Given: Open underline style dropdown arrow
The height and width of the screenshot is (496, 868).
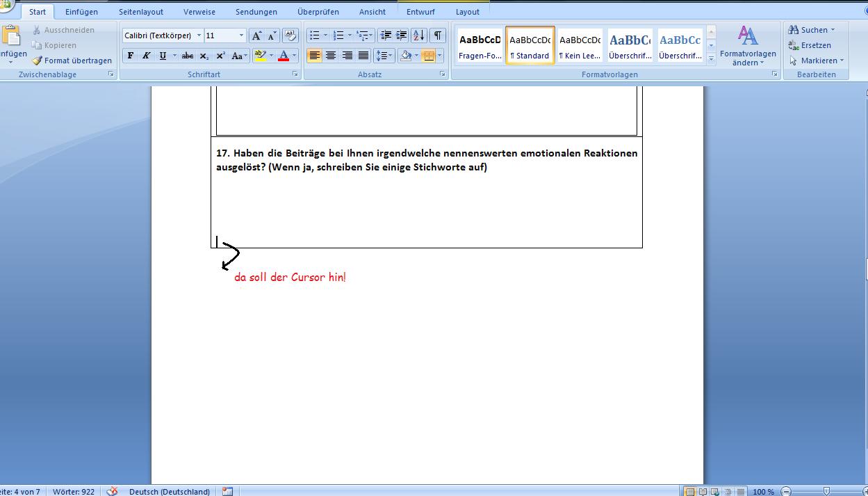Looking at the screenshot, I should click(174, 56).
